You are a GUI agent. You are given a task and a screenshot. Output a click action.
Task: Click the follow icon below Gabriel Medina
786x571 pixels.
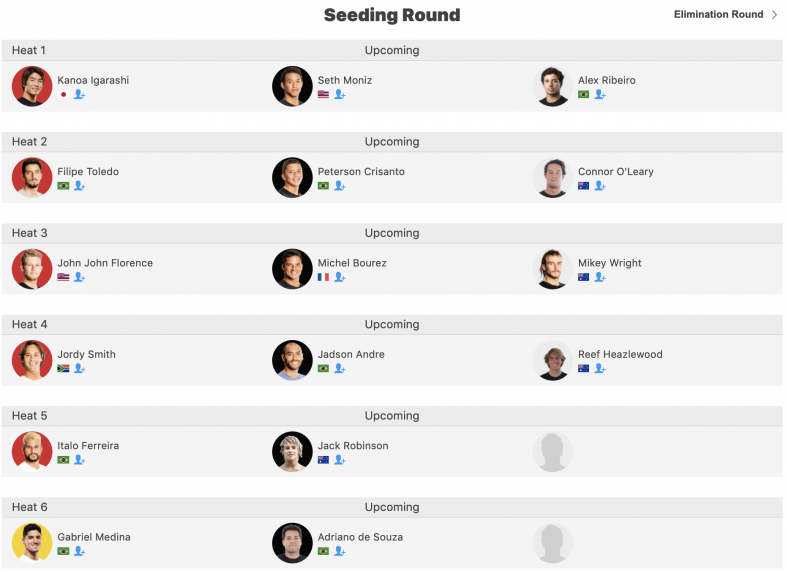point(79,551)
